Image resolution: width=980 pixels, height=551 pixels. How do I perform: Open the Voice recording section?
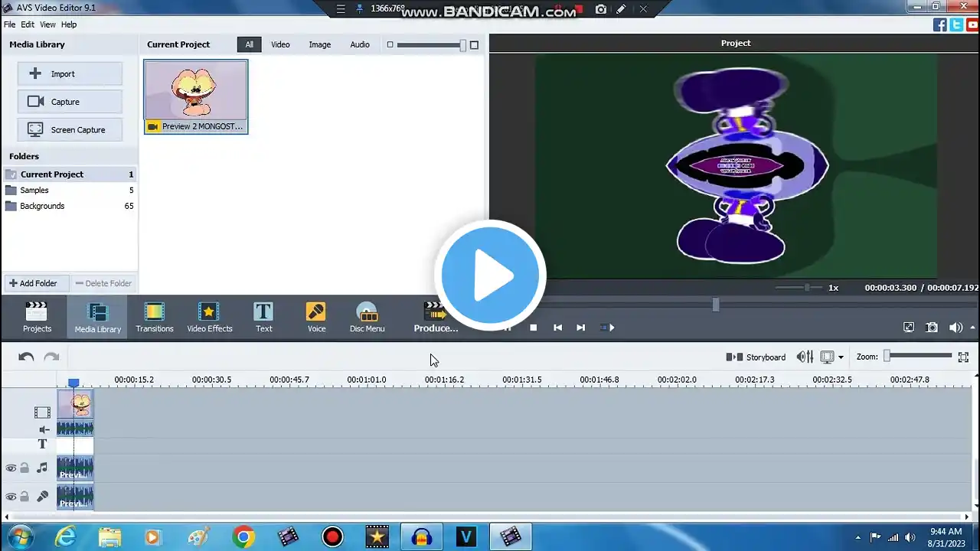point(316,317)
